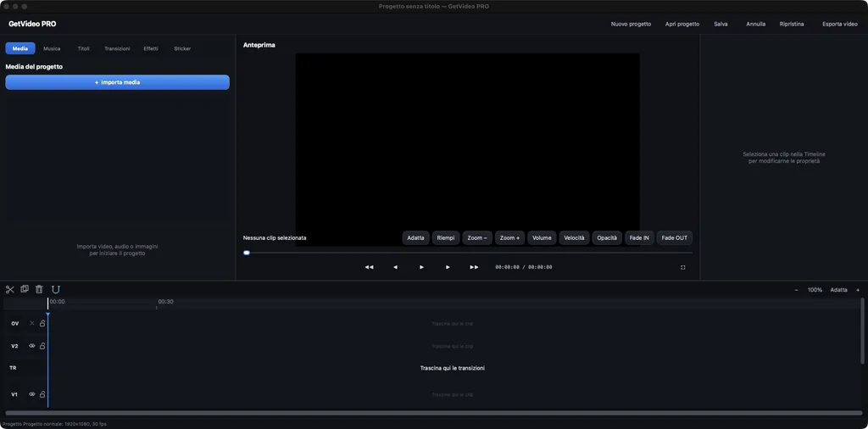Click Salva in the top bar
The width and height of the screenshot is (868, 429).
tap(721, 25)
